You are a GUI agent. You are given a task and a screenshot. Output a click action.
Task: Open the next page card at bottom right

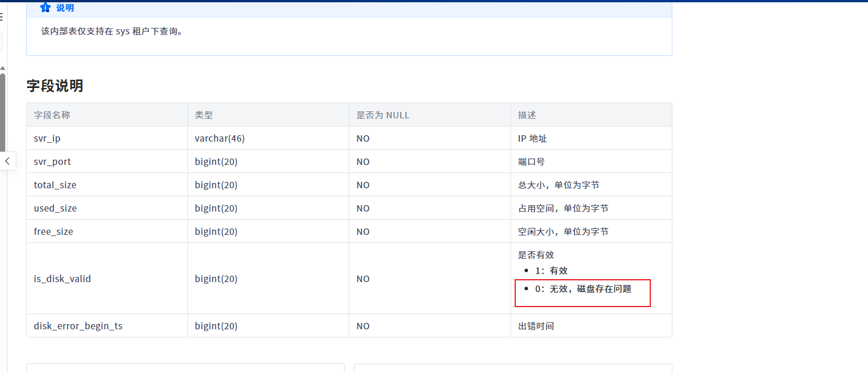(x=513, y=368)
